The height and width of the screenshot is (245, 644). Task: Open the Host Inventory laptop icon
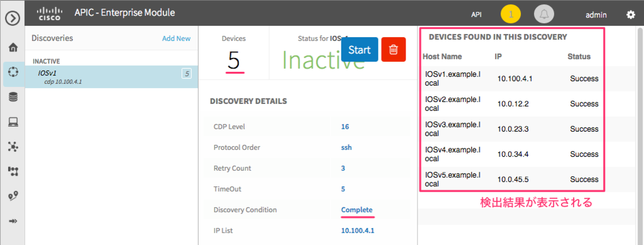13,122
